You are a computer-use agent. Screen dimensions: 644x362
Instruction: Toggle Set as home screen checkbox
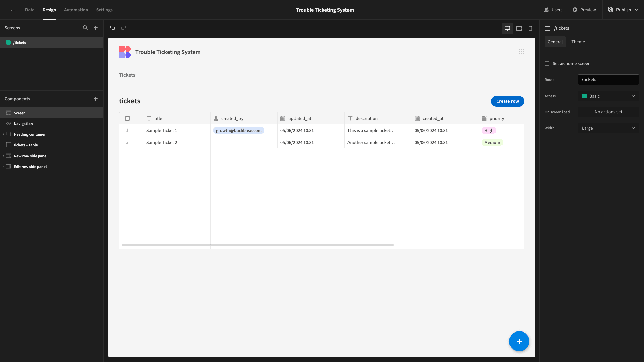click(547, 64)
